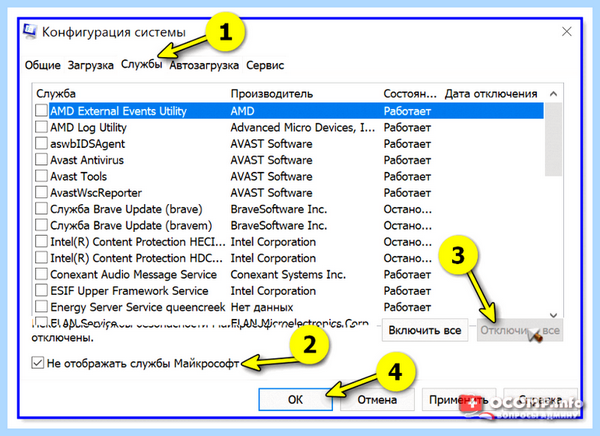Select the ESIF Upper Framework Service row
The height and width of the screenshot is (436, 600).
(x=289, y=291)
